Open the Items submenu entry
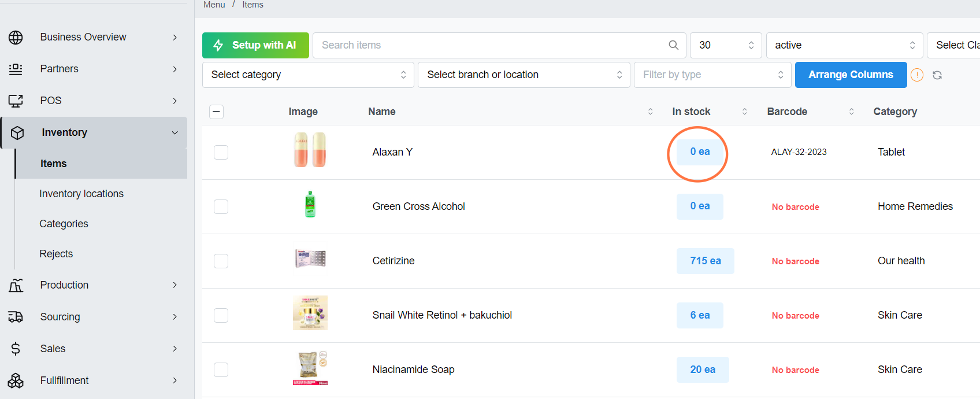The image size is (980, 399). click(x=101, y=164)
